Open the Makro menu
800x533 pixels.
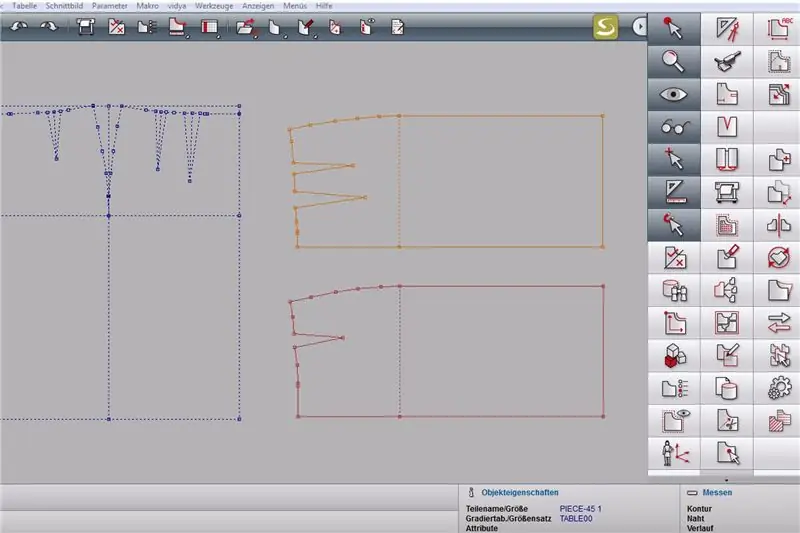(147, 6)
